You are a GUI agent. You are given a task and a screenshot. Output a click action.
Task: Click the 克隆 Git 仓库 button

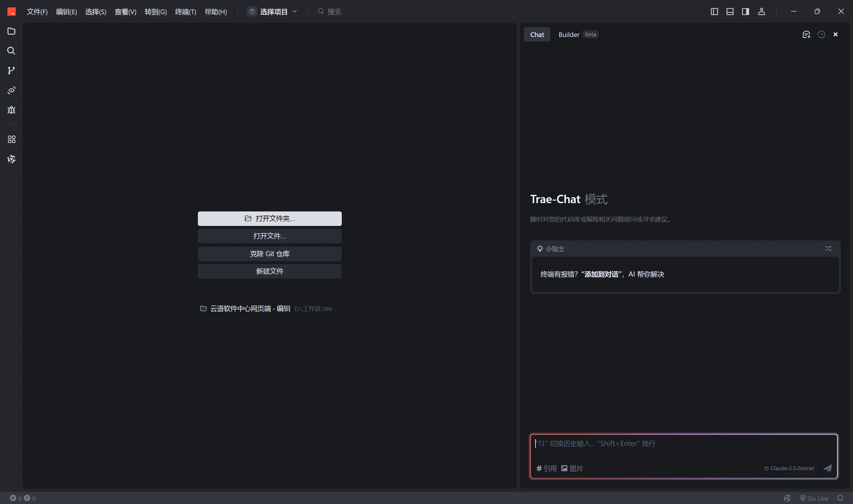(x=269, y=253)
